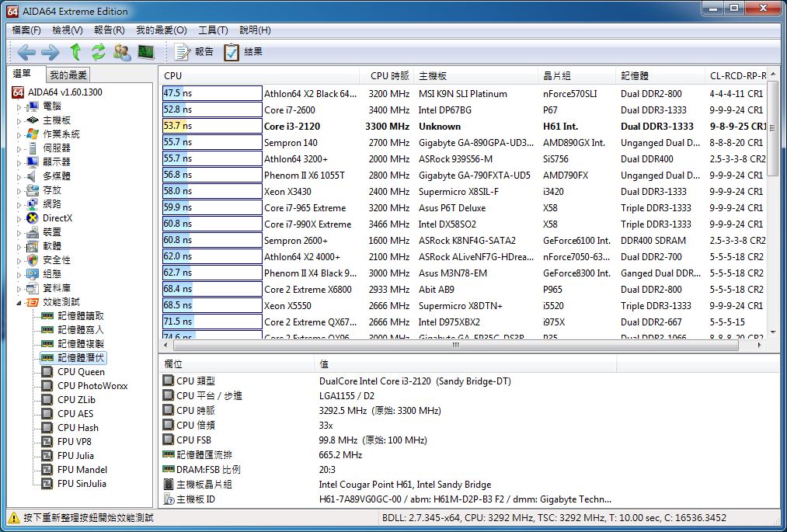
Task: Sort by the 記憶體 column header
Action: [660, 76]
